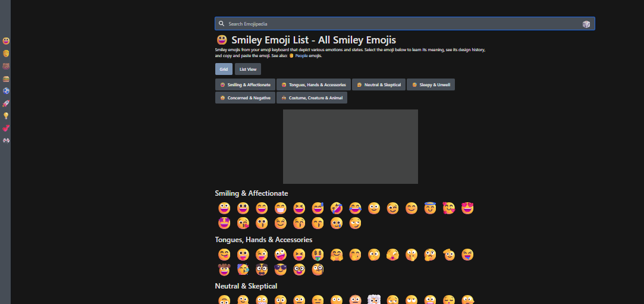644x304 pixels.
Task: Select the smiling face with halo emoji
Action: pyautogui.click(x=430, y=208)
